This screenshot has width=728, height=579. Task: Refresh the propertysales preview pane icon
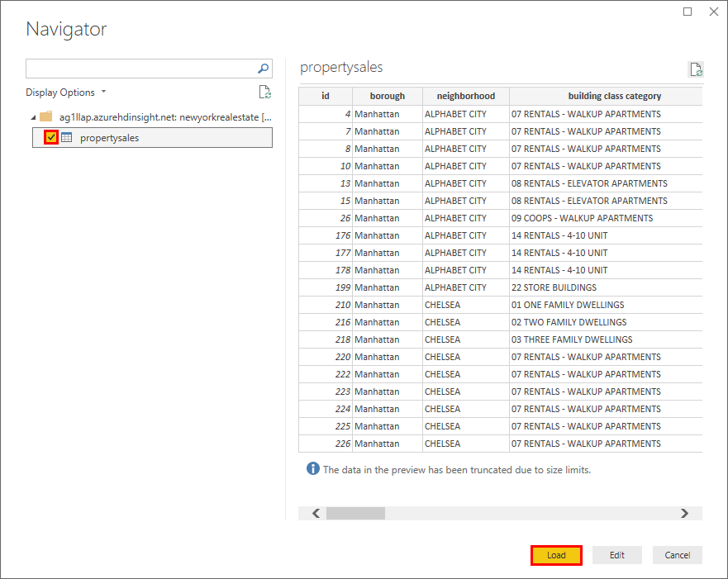[x=695, y=69]
